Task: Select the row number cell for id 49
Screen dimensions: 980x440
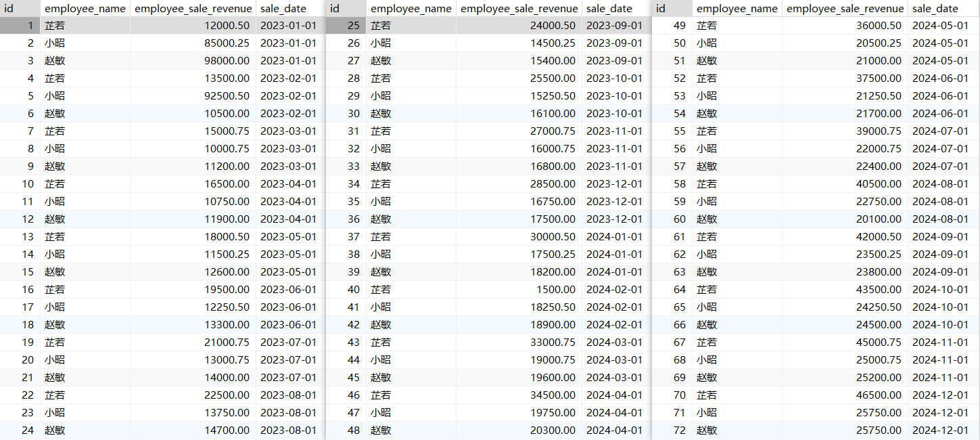Action: (672, 25)
